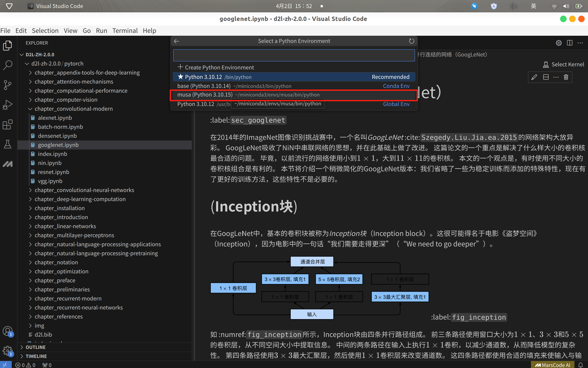Delete the cell with trash icon
This screenshot has width=588, height=368.
tap(566, 77)
